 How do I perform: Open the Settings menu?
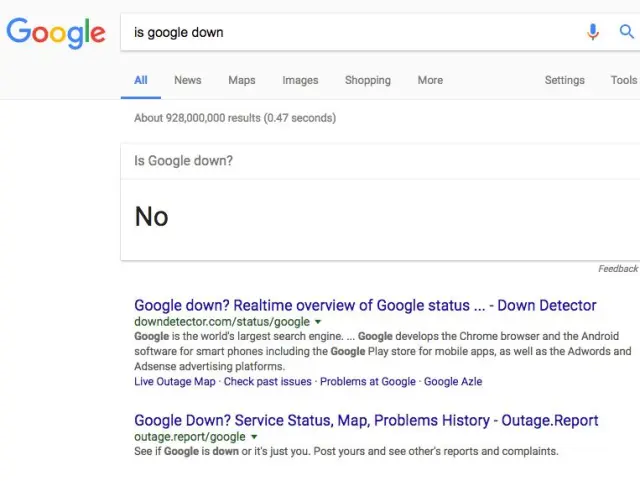click(564, 80)
